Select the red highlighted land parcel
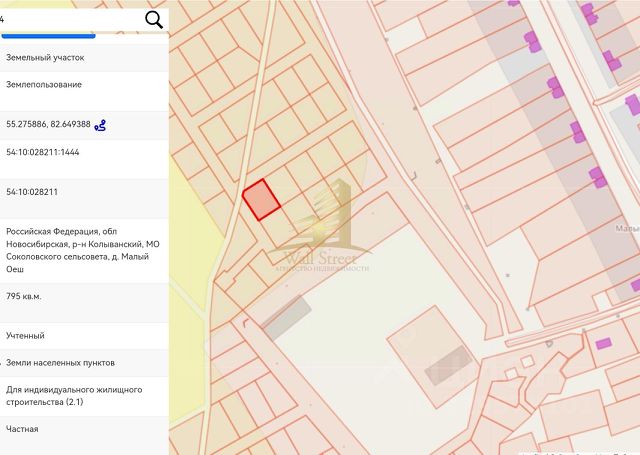640x455 pixels. [261, 200]
